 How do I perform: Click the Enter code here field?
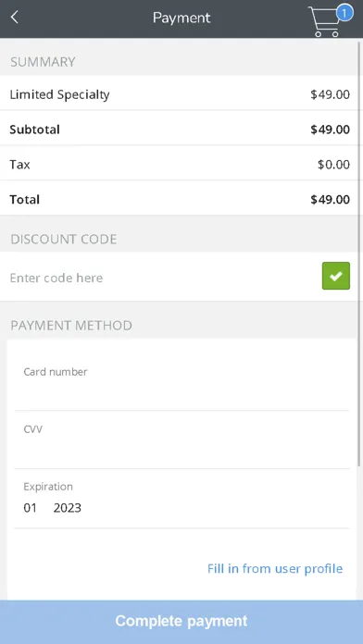pos(162,278)
